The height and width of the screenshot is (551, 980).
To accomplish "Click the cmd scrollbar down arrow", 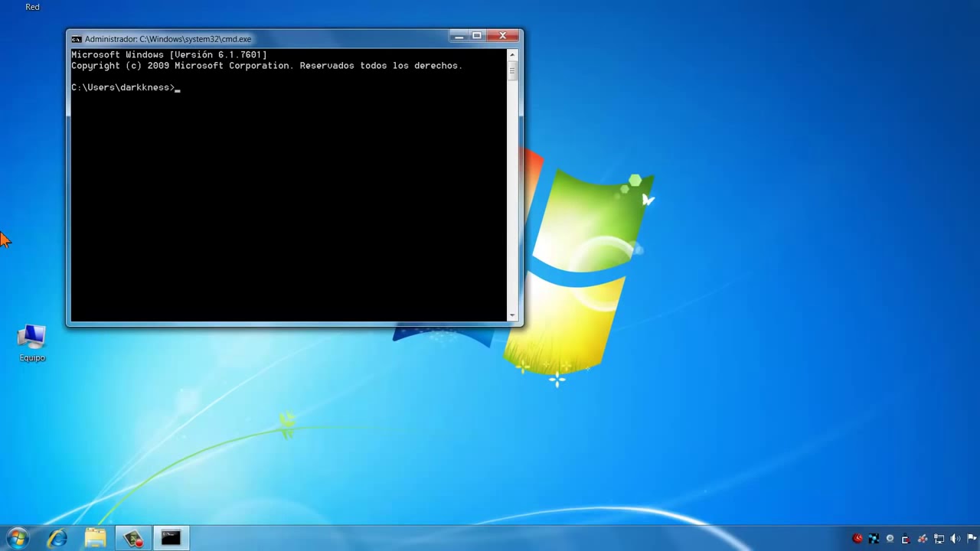I will [x=512, y=315].
